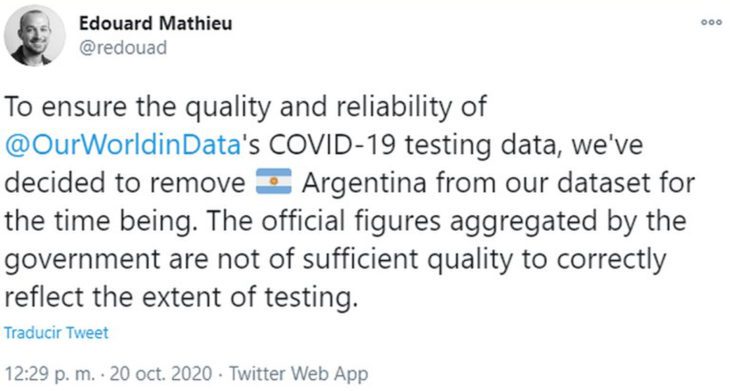
Task: Open the tweet's three-dot more options menu
Action: click(x=711, y=22)
